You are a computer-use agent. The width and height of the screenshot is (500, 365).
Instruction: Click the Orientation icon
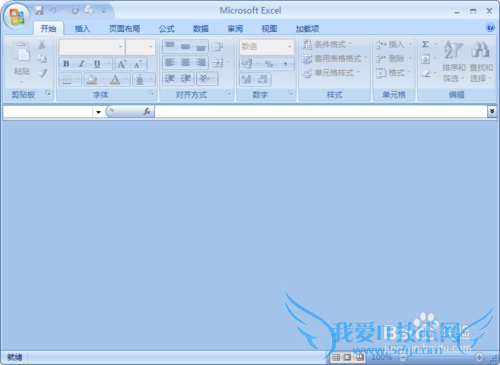pyautogui.click(x=204, y=79)
